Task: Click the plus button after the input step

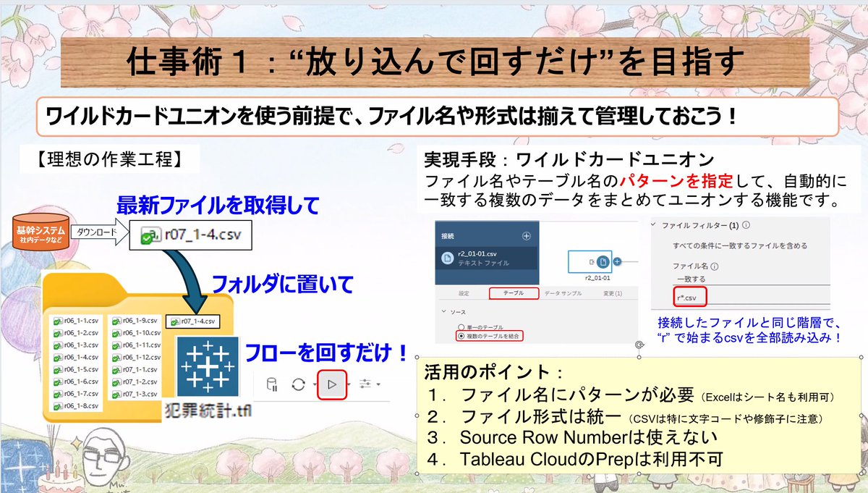Action: coord(617,261)
